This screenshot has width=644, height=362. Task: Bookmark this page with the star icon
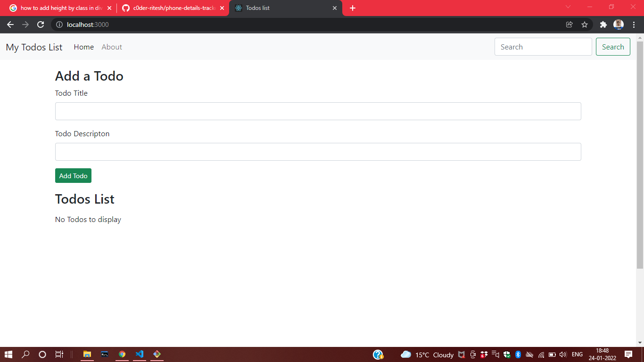tap(585, 25)
